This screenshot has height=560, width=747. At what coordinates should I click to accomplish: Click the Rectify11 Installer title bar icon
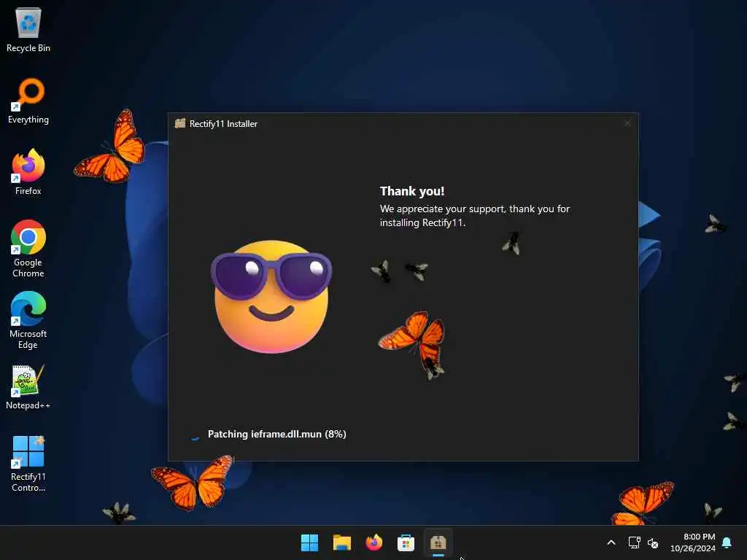pyautogui.click(x=180, y=123)
